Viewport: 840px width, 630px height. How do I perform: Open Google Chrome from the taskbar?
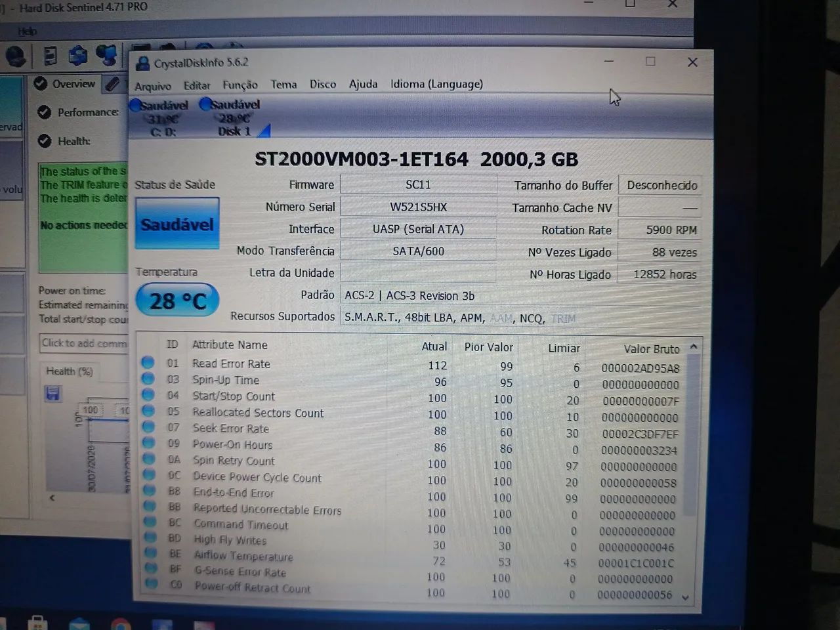point(120,624)
